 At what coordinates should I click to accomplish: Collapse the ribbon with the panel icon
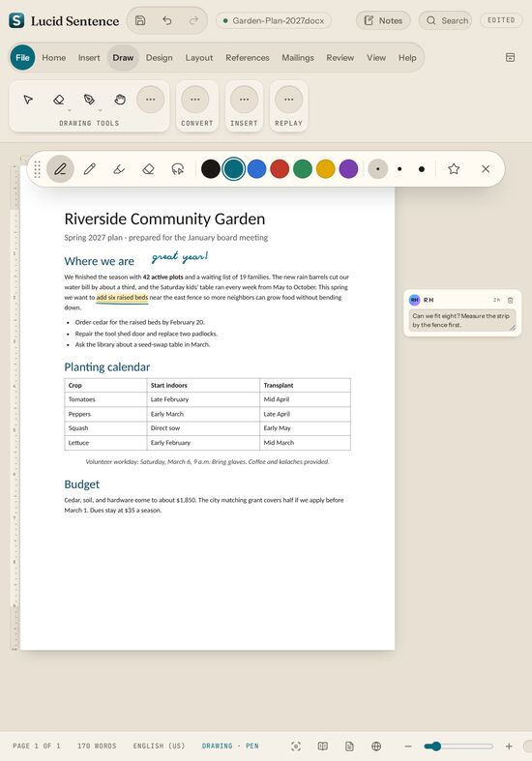[x=510, y=57]
